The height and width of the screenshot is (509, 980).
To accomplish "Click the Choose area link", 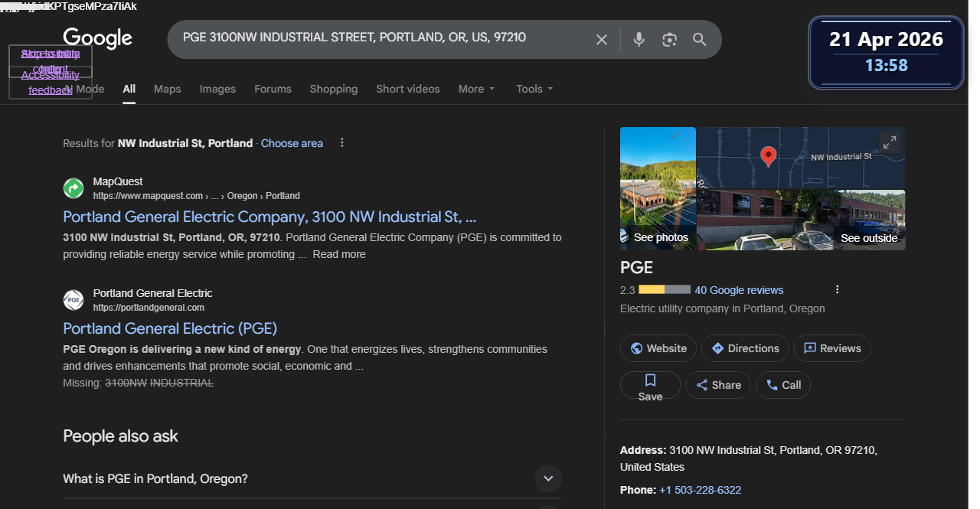I will (292, 143).
